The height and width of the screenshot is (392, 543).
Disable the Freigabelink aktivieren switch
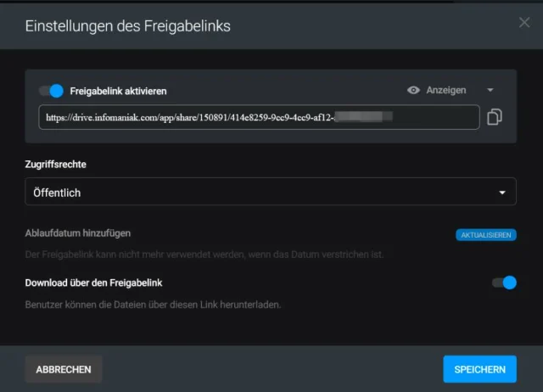coord(52,91)
